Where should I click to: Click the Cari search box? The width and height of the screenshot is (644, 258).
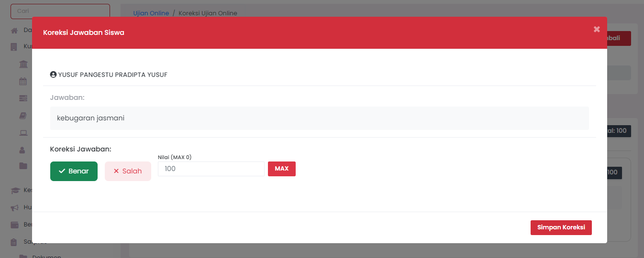pyautogui.click(x=60, y=11)
